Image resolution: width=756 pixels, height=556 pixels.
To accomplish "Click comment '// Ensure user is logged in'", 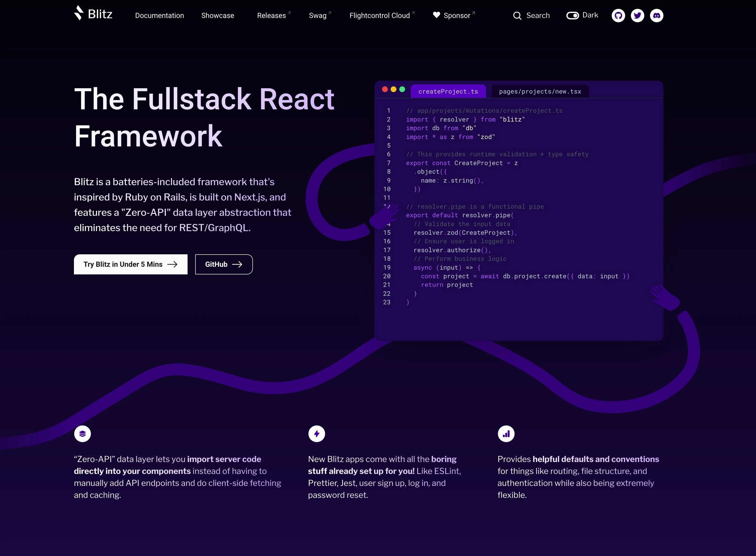I will coord(463,241).
